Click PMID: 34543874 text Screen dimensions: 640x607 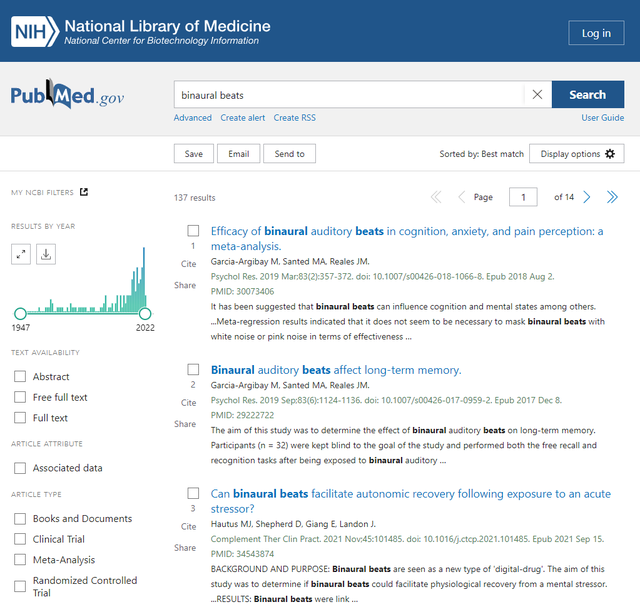pos(242,554)
